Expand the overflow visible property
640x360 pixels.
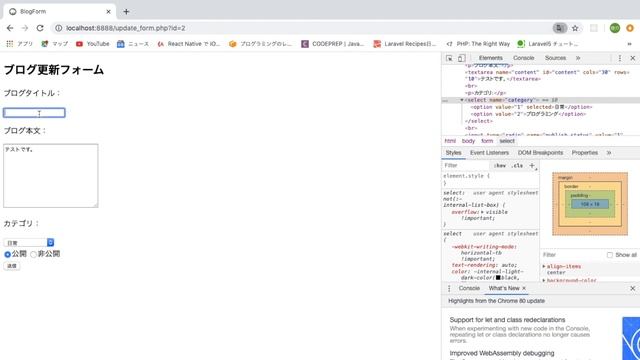tap(482, 212)
